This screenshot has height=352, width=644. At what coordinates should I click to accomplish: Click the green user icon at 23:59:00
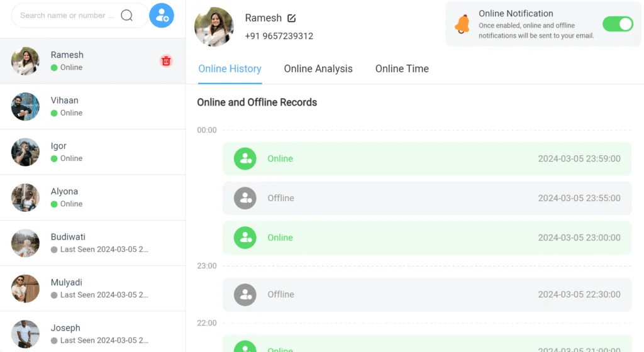coord(245,159)
